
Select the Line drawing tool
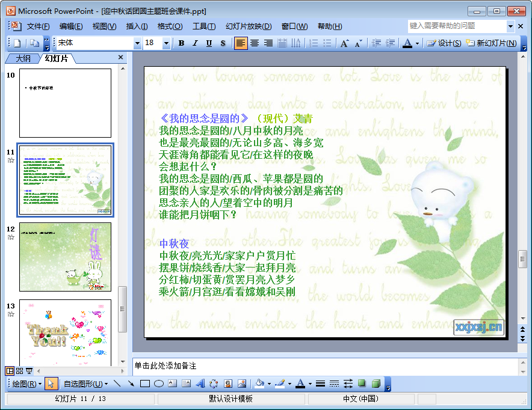click(117, 384)
